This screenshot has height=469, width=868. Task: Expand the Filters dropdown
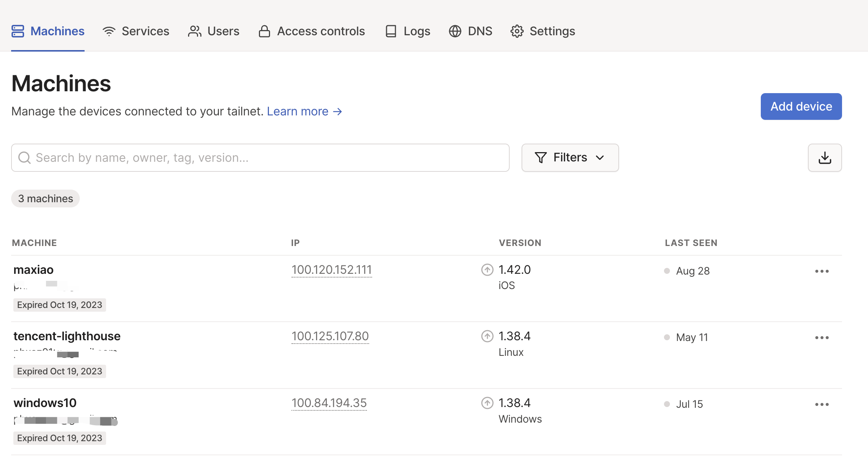click(x=570, y=158)
